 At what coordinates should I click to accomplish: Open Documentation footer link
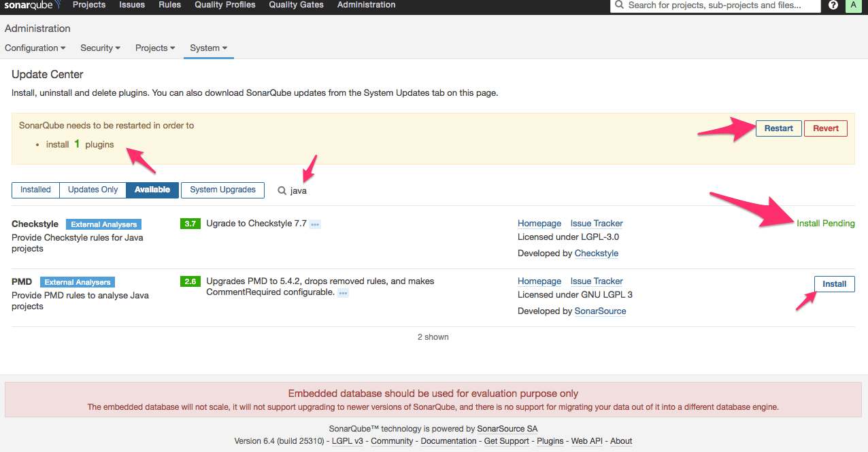pos(449,441)
